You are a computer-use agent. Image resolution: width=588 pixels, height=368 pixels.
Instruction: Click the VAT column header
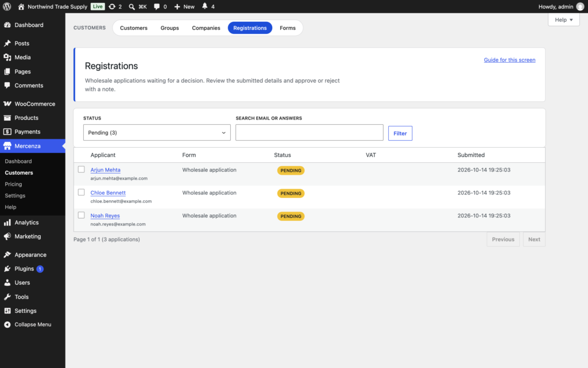click(371, 155)
